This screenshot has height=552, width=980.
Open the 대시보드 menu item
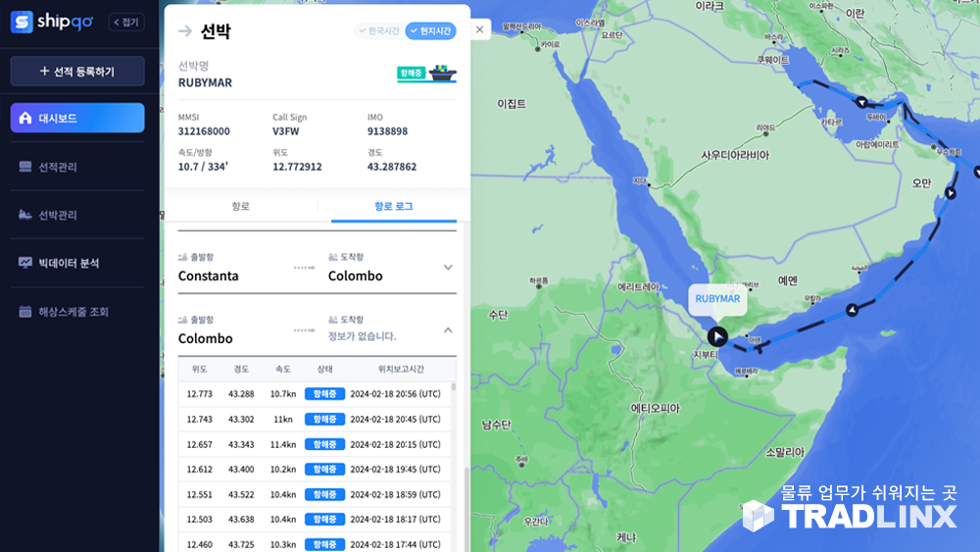pyautogui.click(x=77, y=118)
